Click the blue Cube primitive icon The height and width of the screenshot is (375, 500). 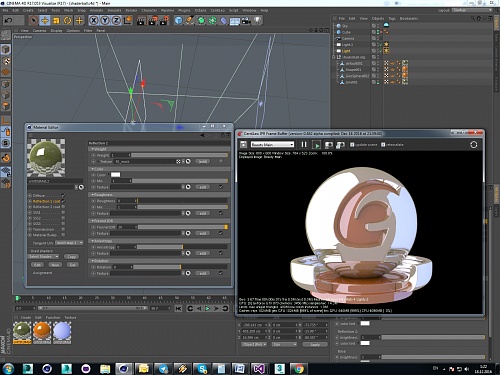179,21
